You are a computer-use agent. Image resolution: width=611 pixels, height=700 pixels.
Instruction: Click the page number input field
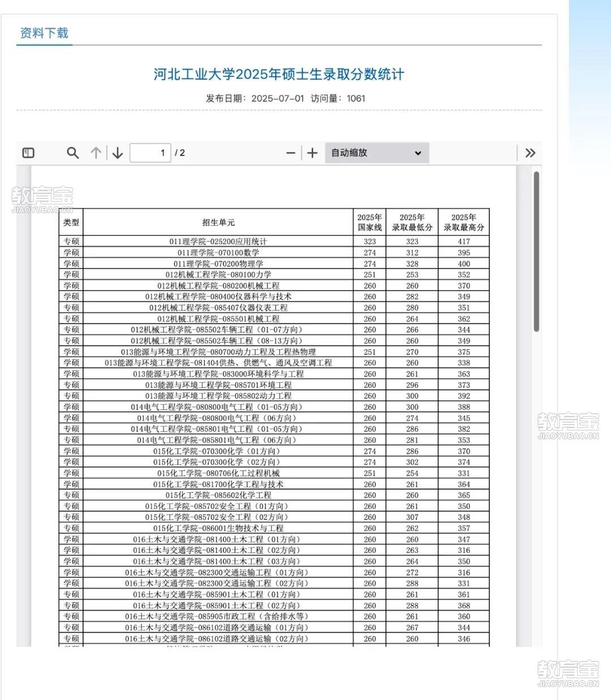click(x=150, y=153)
